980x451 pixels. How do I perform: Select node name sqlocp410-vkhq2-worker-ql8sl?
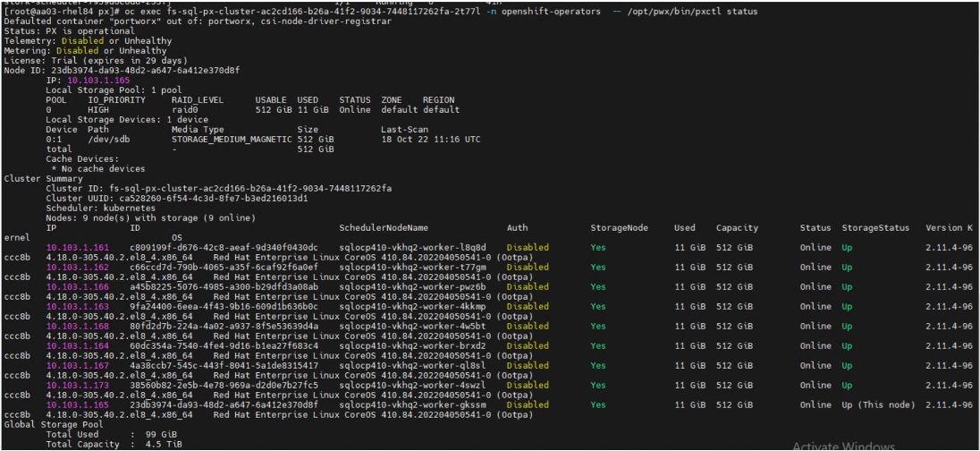point(412,365)
